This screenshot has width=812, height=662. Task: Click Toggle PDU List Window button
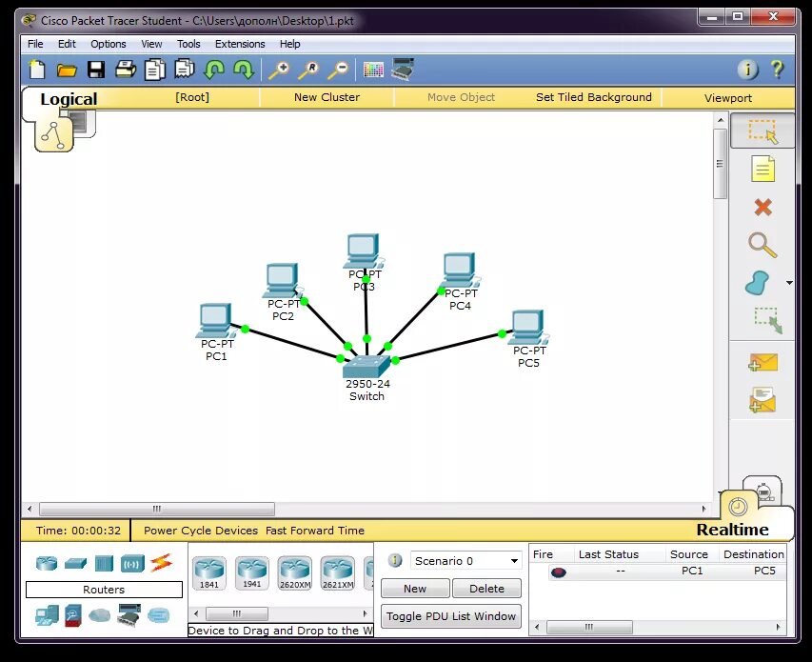tap(451, 616)
